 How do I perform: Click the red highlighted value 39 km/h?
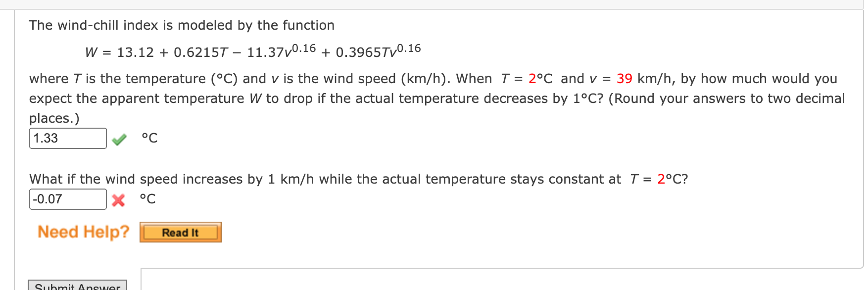(625, 78)
